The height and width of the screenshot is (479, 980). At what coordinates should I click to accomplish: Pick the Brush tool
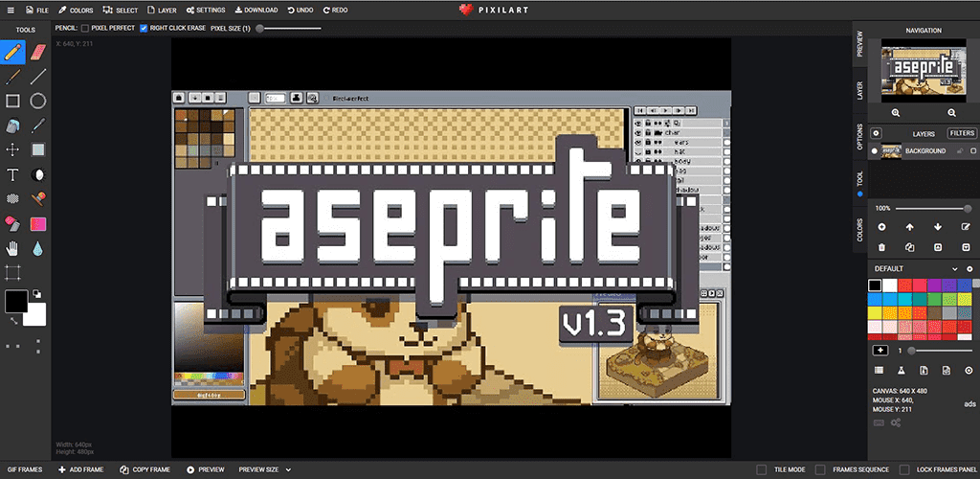point(12,77)
